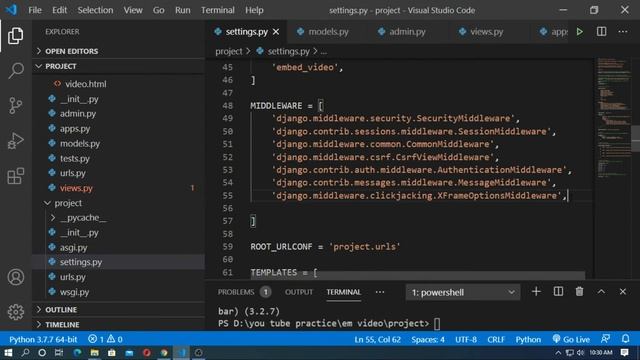640x360 pixels.
Task: Click Go Live in status bar
Action: tap(571, 339)
